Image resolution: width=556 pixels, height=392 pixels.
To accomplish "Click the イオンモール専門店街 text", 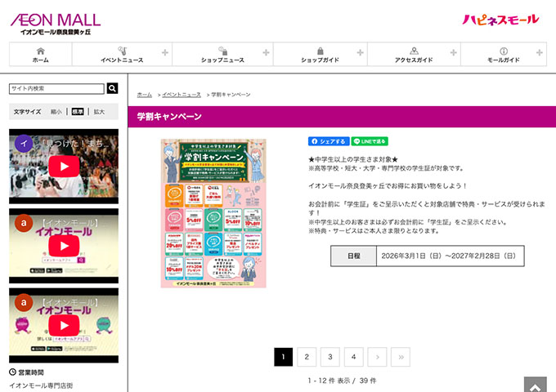I will 41,385.
